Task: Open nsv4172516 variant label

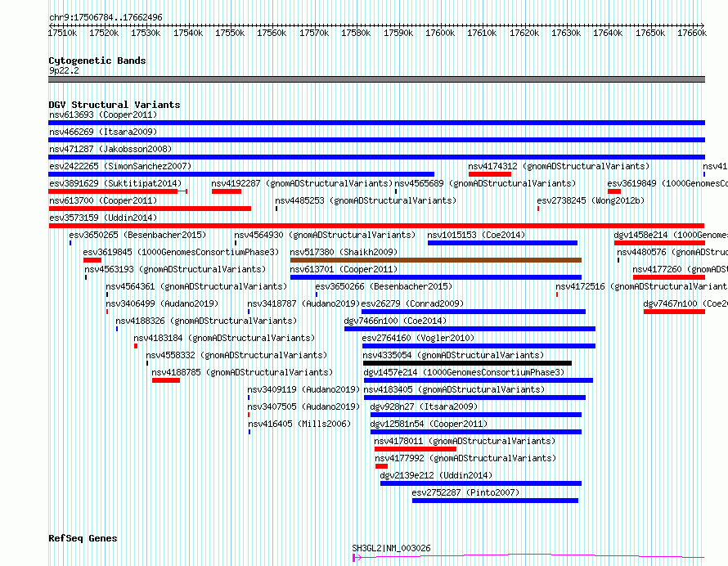Action: pos(641,286)
